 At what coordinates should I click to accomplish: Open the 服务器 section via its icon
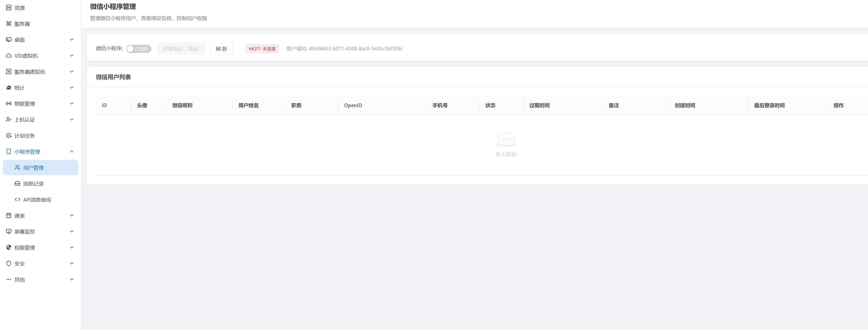point(9,24)
